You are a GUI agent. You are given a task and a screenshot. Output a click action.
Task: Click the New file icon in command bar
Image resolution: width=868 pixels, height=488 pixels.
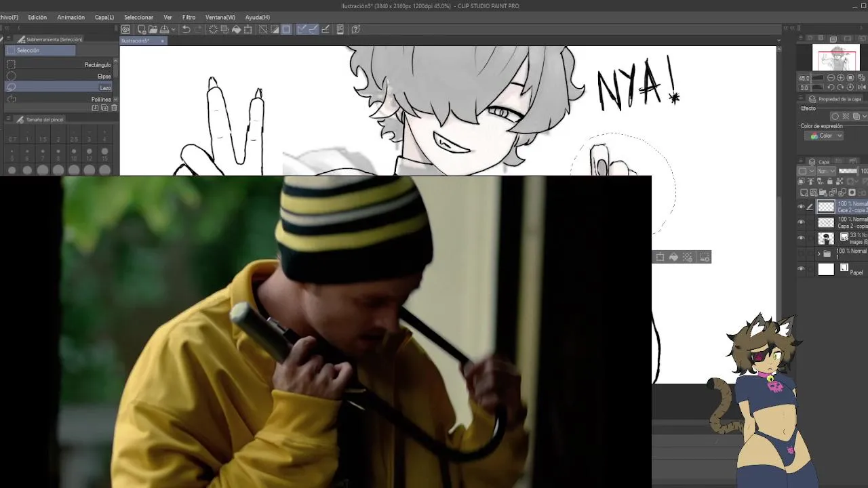[x=142, y=29]
